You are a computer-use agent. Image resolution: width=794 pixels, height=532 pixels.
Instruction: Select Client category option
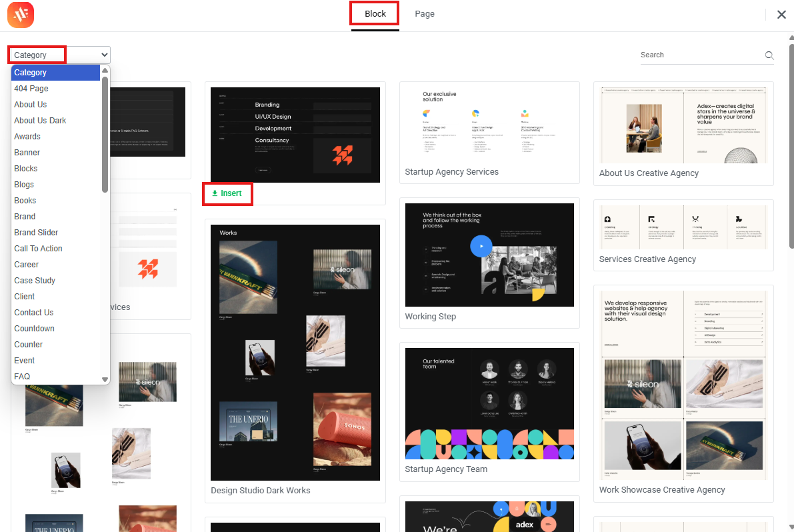[56, 297]
